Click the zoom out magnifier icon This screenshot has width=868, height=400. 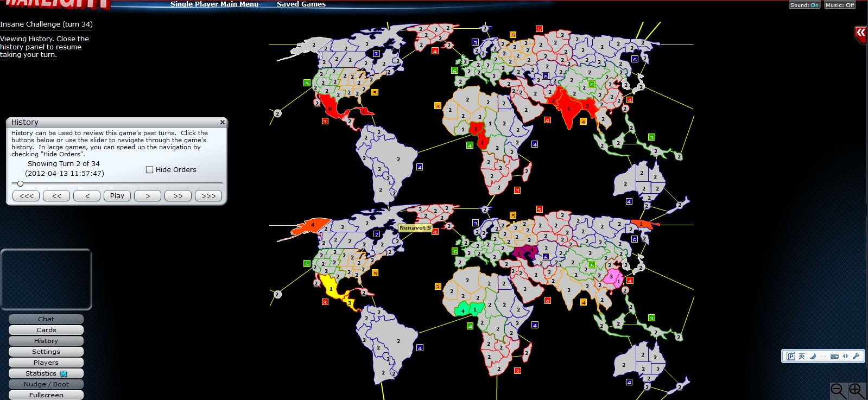(839, 391)
